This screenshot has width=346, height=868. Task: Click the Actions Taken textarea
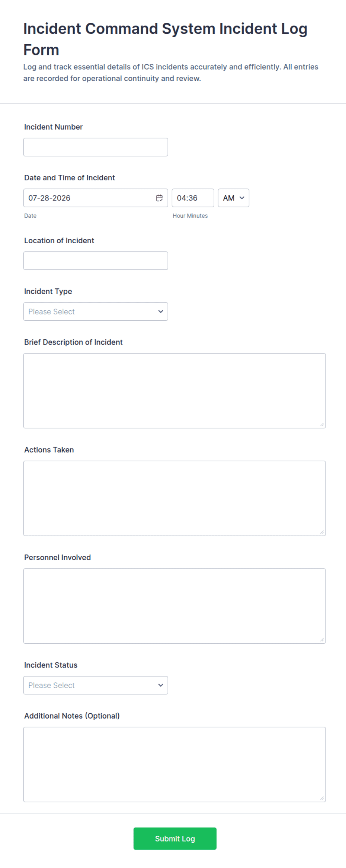(x=174, y=498)
